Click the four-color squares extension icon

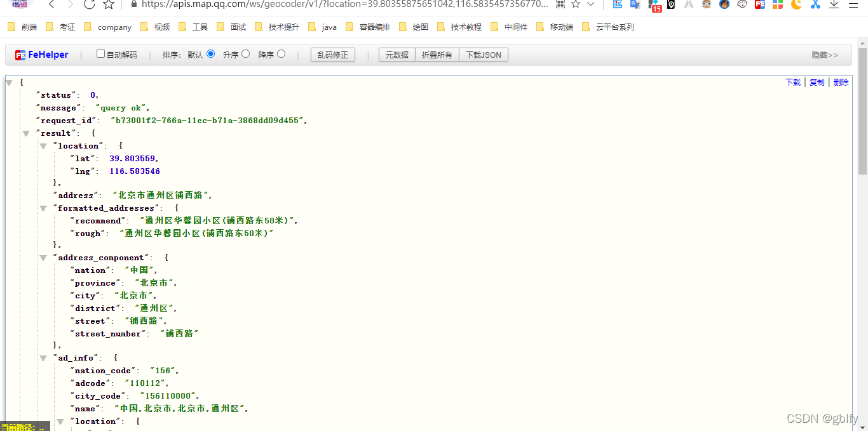coord(778,4)
